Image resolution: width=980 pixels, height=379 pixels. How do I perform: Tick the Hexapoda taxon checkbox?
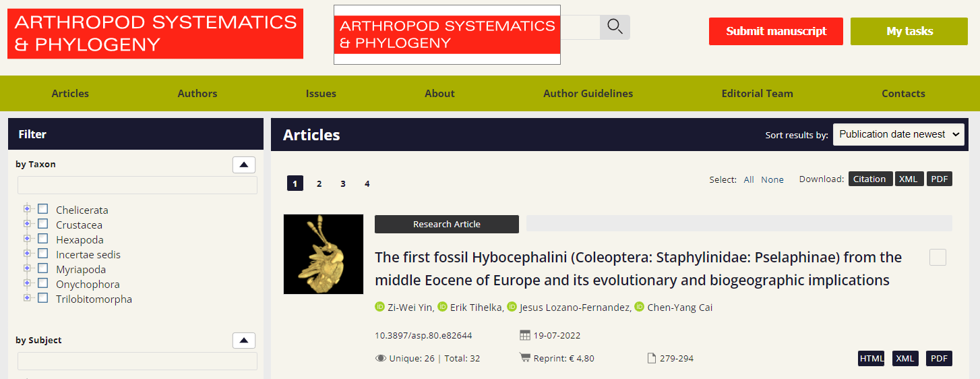point(43,239)
